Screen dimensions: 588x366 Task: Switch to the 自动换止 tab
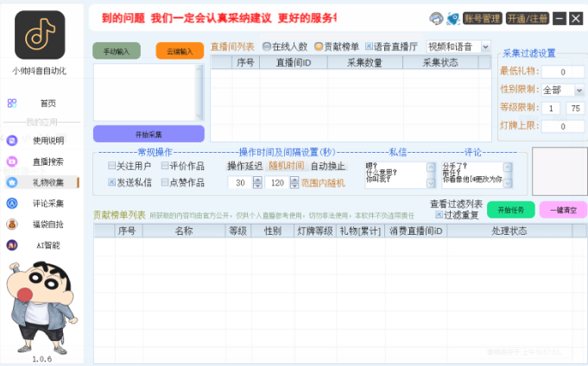point(328,166)
